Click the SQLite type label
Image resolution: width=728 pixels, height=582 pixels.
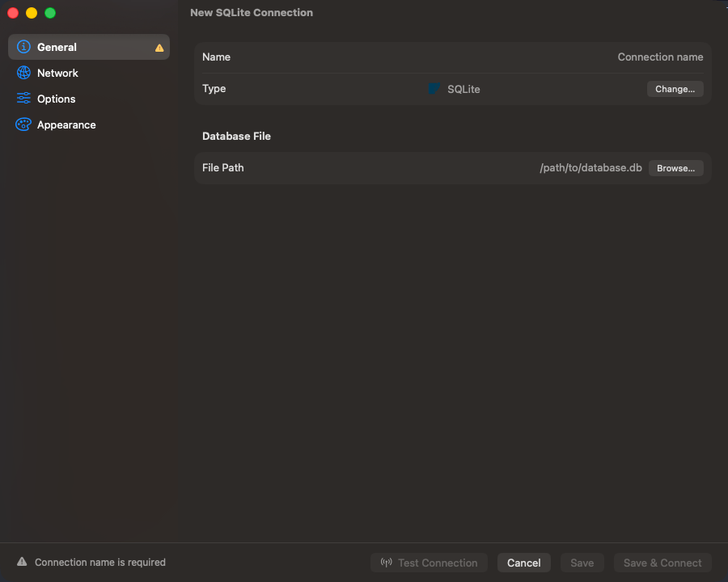point(463,89)
